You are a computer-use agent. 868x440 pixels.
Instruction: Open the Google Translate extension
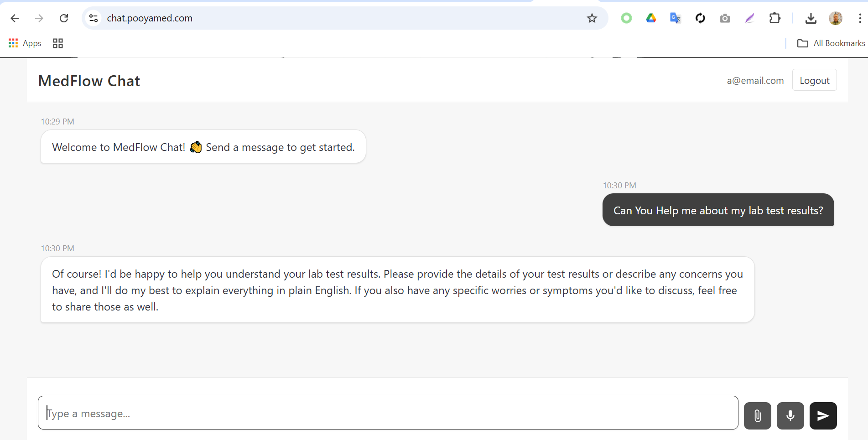coord(675,18)
